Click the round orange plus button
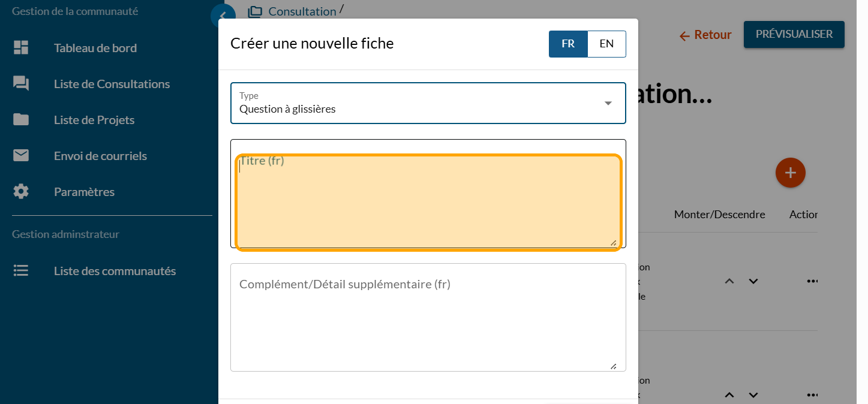 790,173
